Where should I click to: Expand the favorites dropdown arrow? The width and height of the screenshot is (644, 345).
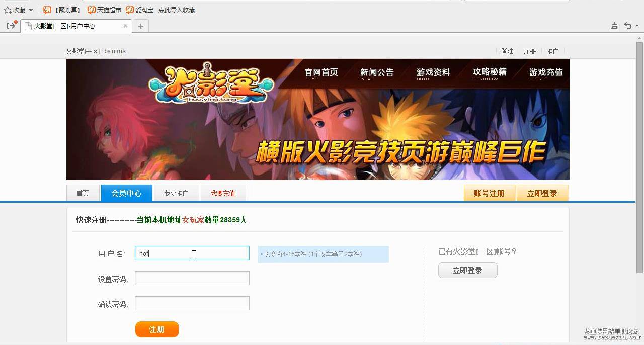[x=31, y=10]
